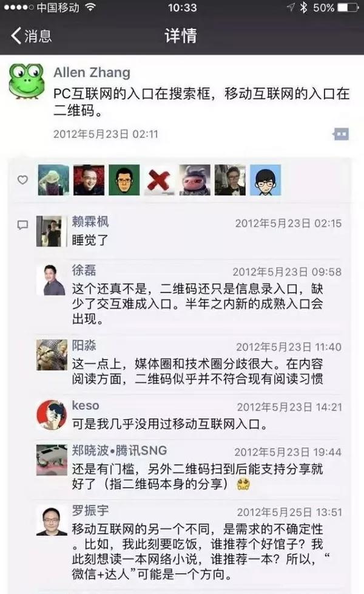
Task: Open the red X avatar in likes row
Action: click(x=160, y=180)
